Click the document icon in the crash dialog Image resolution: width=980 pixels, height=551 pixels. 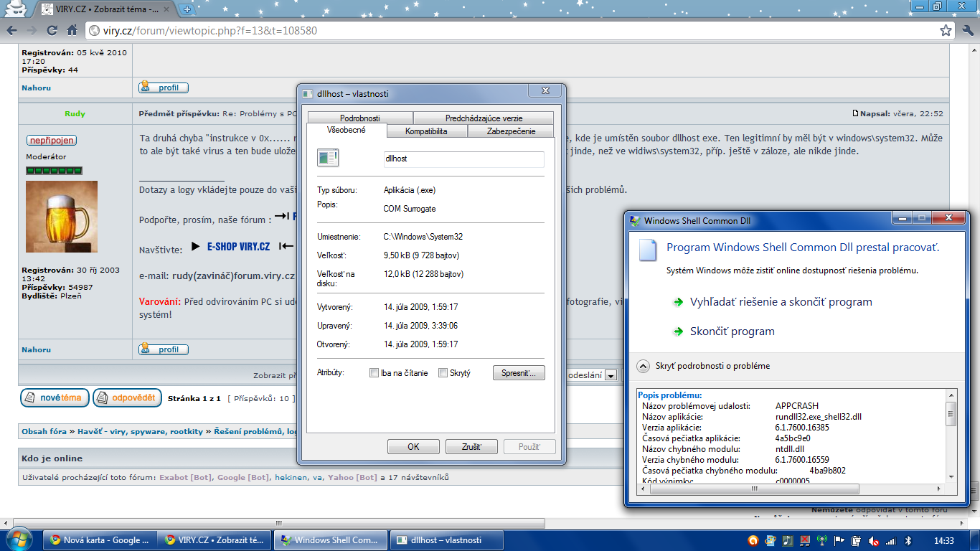648,249
